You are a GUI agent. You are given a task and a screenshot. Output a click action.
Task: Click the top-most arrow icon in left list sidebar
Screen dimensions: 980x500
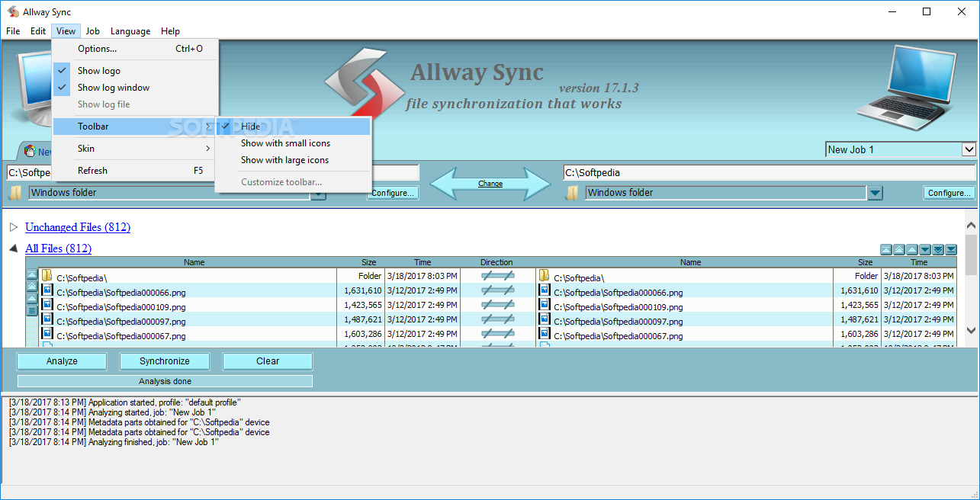(32, 274)
